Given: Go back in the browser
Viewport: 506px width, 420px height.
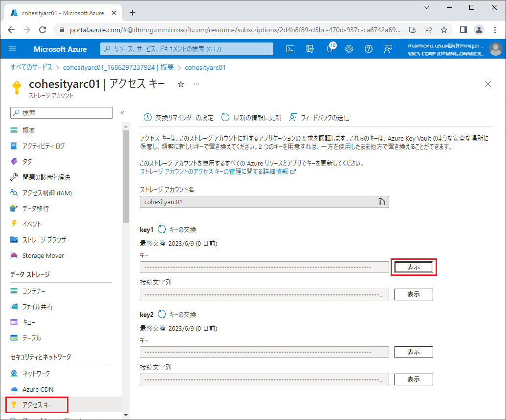Looking at the screenshot, I should 11,30.
